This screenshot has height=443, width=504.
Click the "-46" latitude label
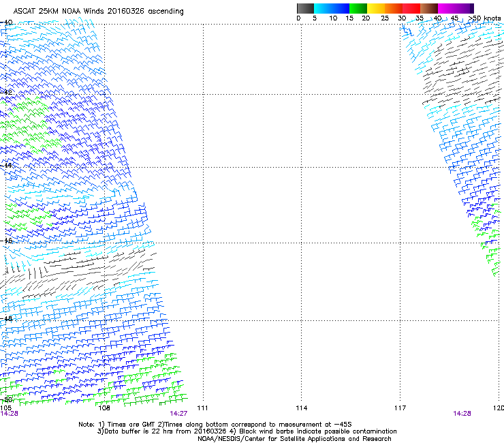coord(6,241)
